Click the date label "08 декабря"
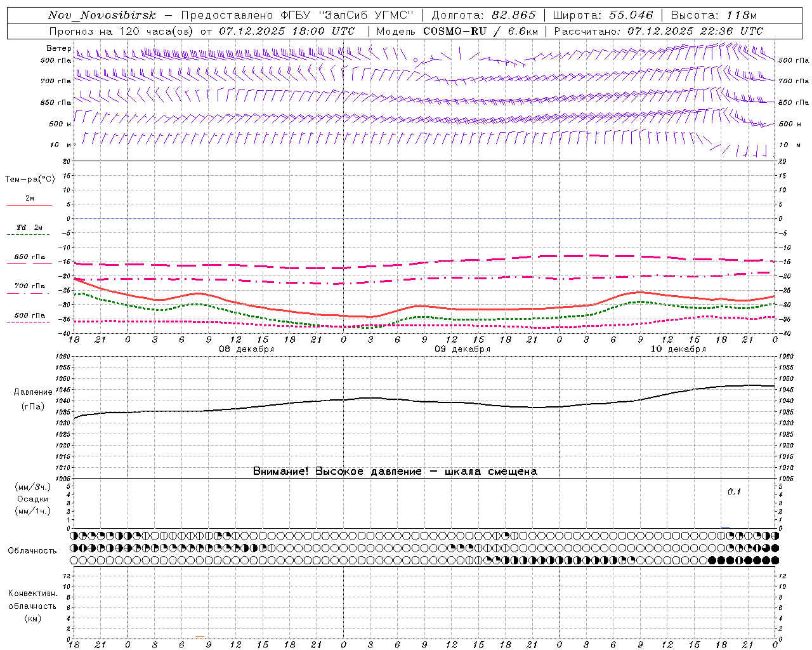 [x=247, y=349]
